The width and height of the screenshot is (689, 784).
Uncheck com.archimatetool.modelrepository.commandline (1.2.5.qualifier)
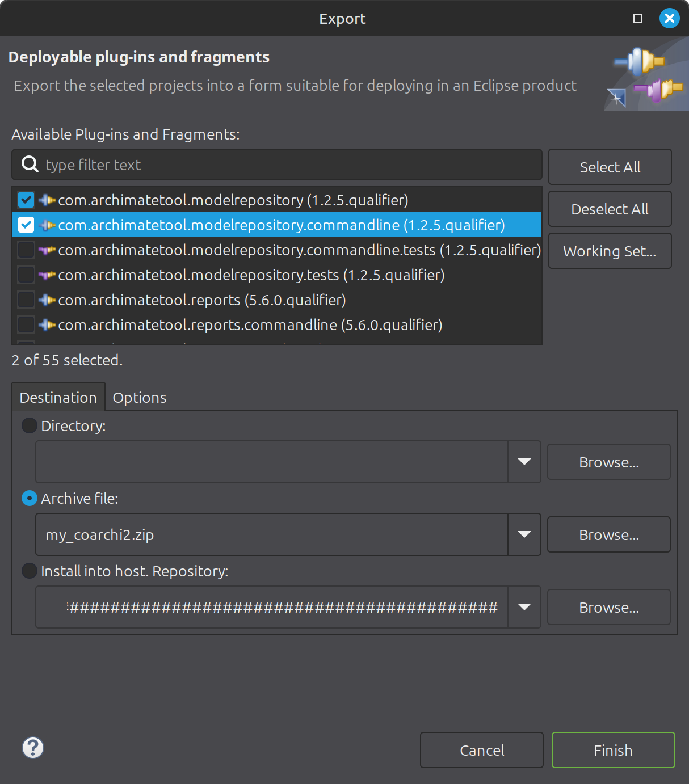click(x=26, y=225)
